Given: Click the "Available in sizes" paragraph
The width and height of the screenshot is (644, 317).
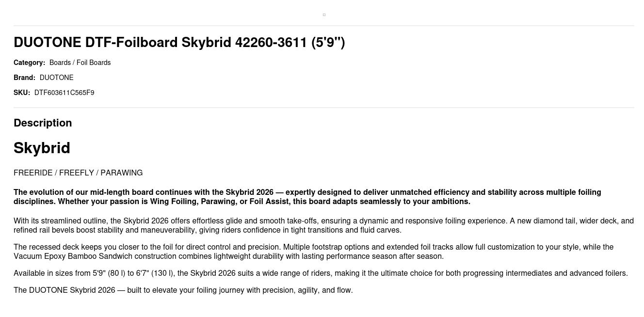Looking at the screenshot, I should (321, 273).
